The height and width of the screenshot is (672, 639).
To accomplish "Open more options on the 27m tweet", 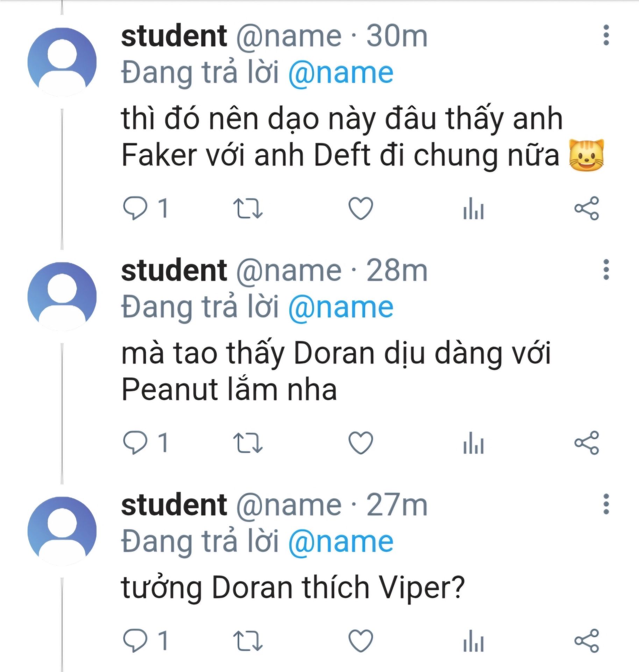I will [606, 504].
